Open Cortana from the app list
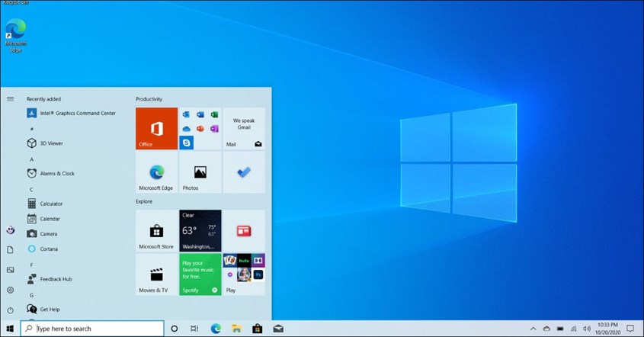The width and height of the screenshot is (644, 337). click(43, 249)
